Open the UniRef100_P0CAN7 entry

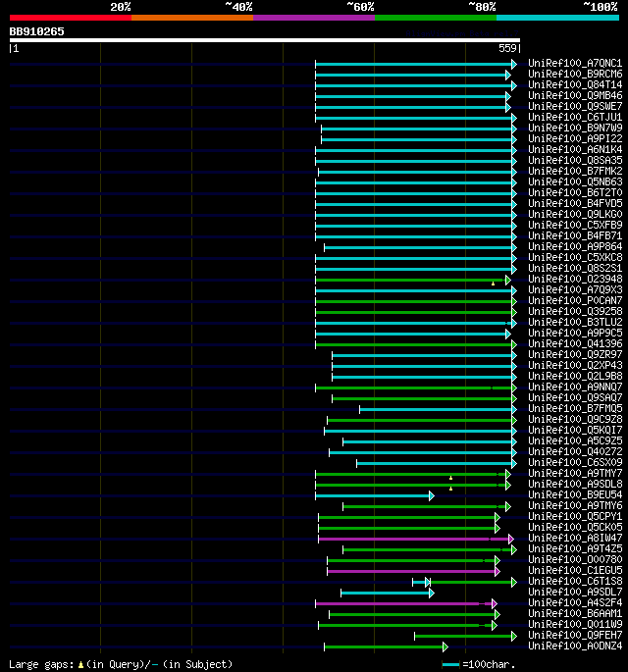click(575, 300)
